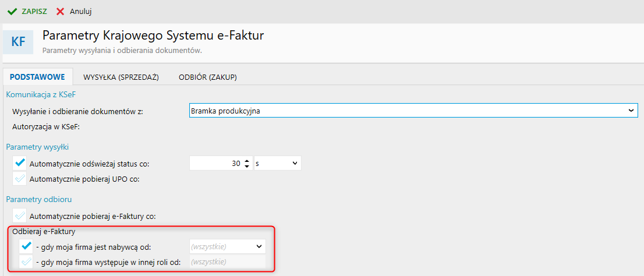Enable Automatycznie pobieraj UPO checkbox
The height and width of the screenshot is (276, 644).
tap(20, 179)
